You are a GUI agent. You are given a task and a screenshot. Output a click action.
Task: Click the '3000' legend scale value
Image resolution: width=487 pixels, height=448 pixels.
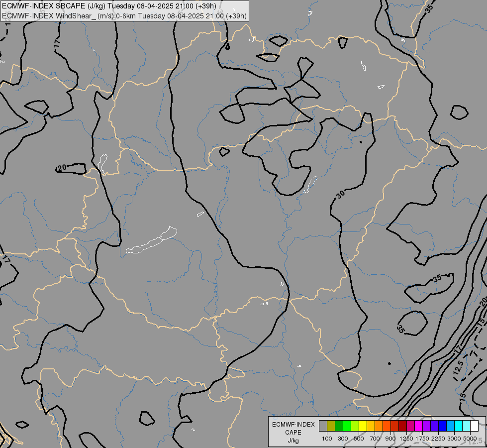tap(454, 439)
